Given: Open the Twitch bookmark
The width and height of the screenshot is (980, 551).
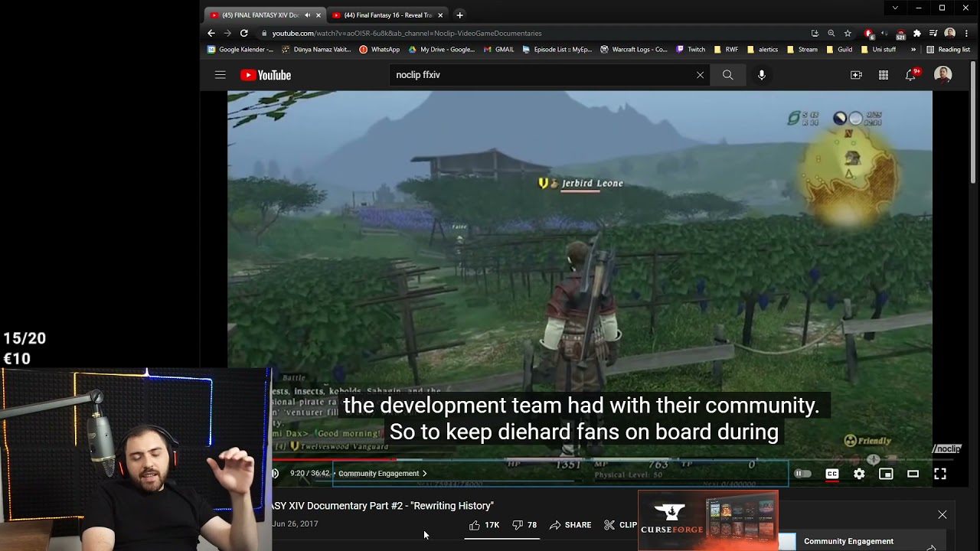Looking at the screenshot, I should 691,50.
